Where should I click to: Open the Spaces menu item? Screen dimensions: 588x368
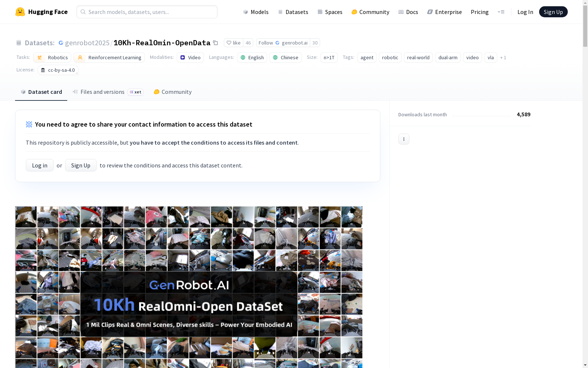[x=330, y=12]
